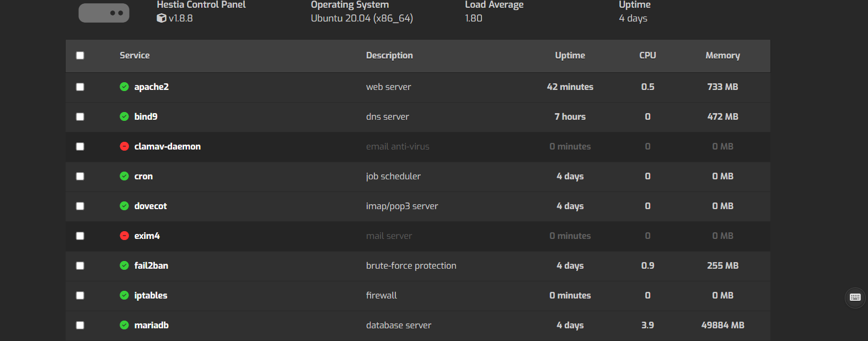This screenshot has height=341, width=868.
Task: Open the clamav-daemon service link
Action: coord(168,146)
